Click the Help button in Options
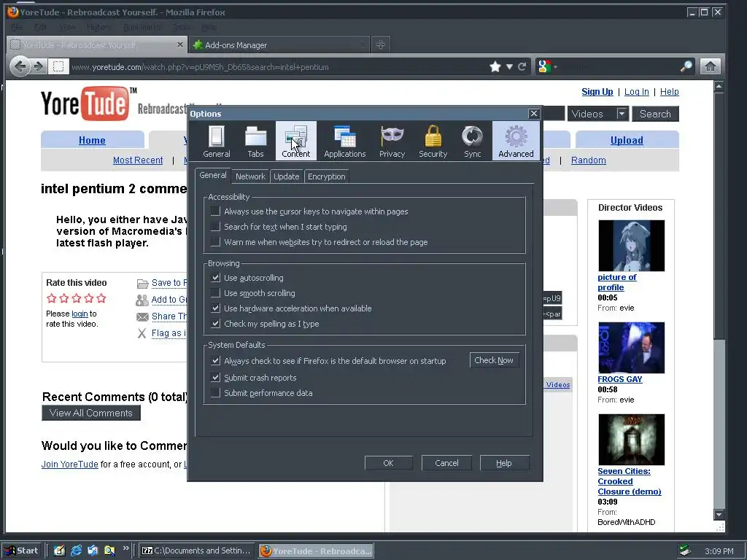The image size is (747, 560). (504, 463)
